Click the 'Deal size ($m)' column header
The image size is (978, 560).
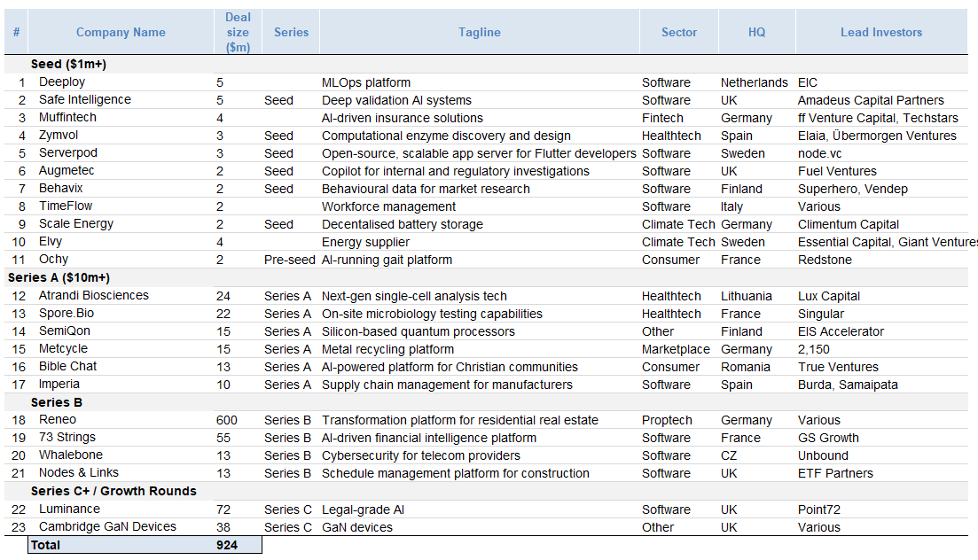tap(238, 33)
